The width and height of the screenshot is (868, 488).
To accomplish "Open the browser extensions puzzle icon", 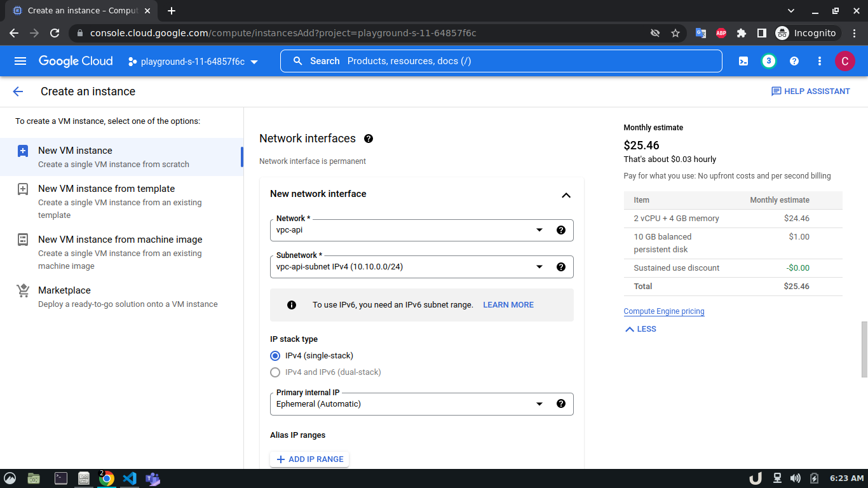I will 742,33.
